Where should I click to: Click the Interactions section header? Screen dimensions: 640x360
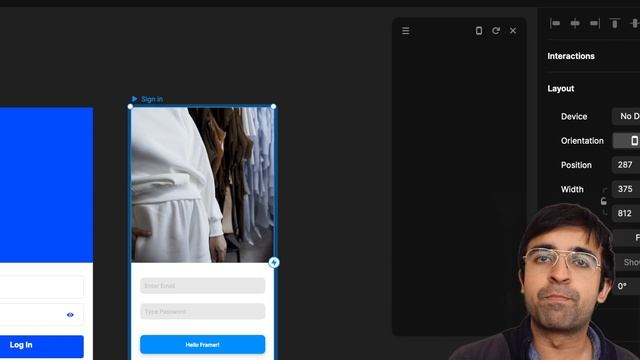[x=571, y=56]
